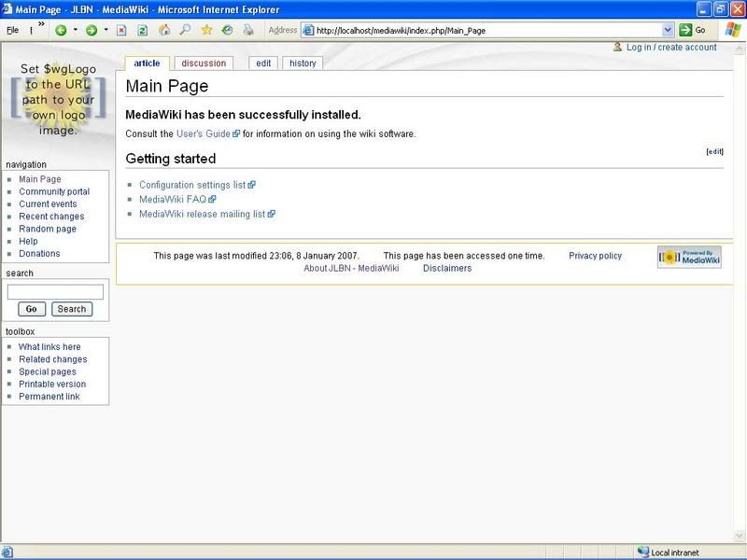Image resolution: width=747 pixels, height=560 pixels.
Task: Open MediaWiki release mailing list link
Action: point(206,215)
